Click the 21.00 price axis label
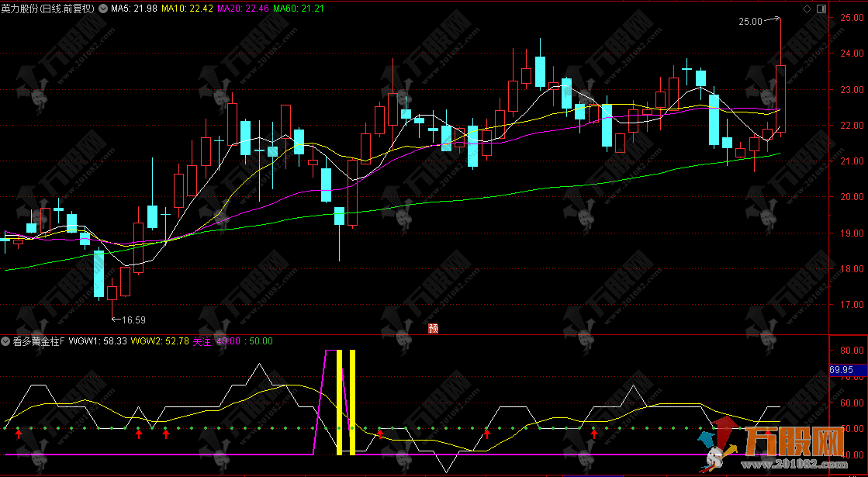The width and height of the screenshot is (868, 477). (x=852, y=161)
